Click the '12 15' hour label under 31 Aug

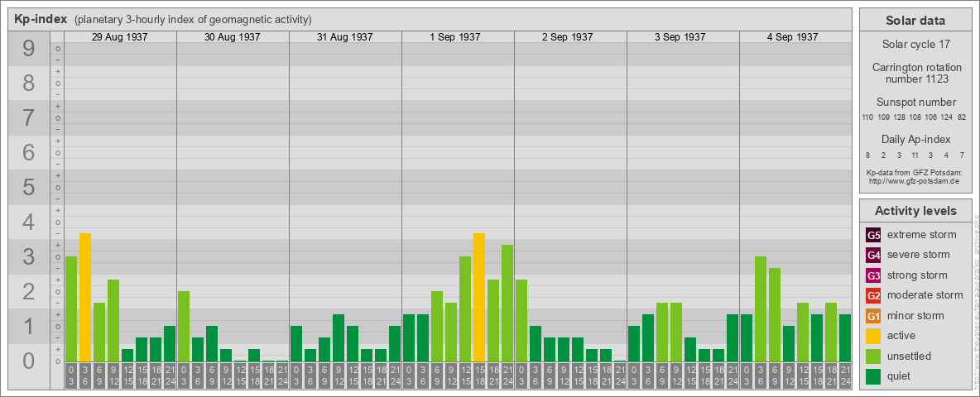tap(353, 375)
